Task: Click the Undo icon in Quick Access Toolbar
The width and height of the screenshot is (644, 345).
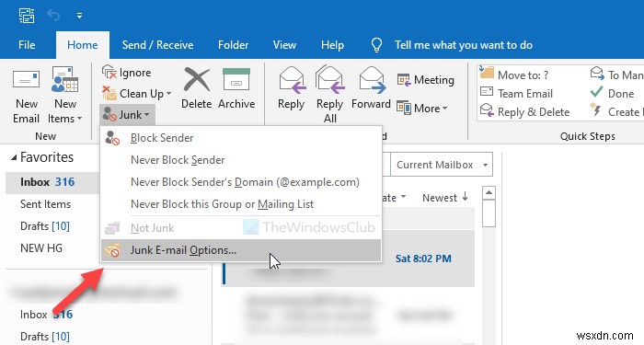Action: click(53, 16)
